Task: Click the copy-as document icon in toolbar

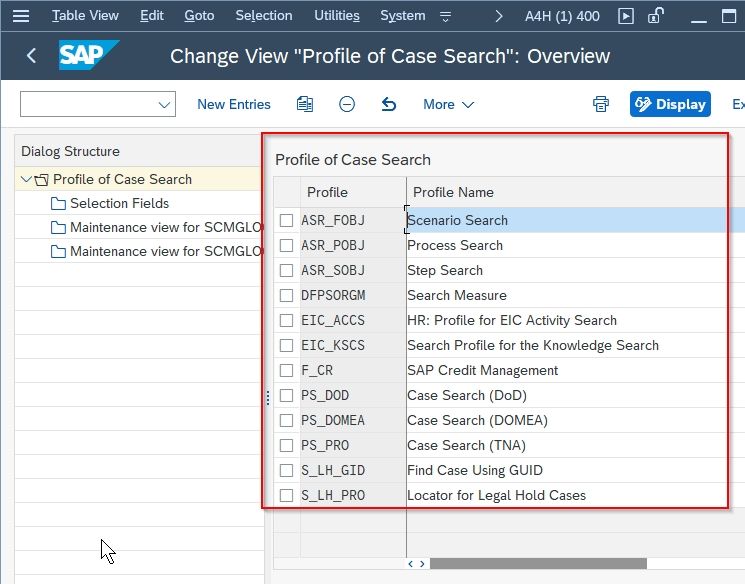Action: (x=305, y=104)
